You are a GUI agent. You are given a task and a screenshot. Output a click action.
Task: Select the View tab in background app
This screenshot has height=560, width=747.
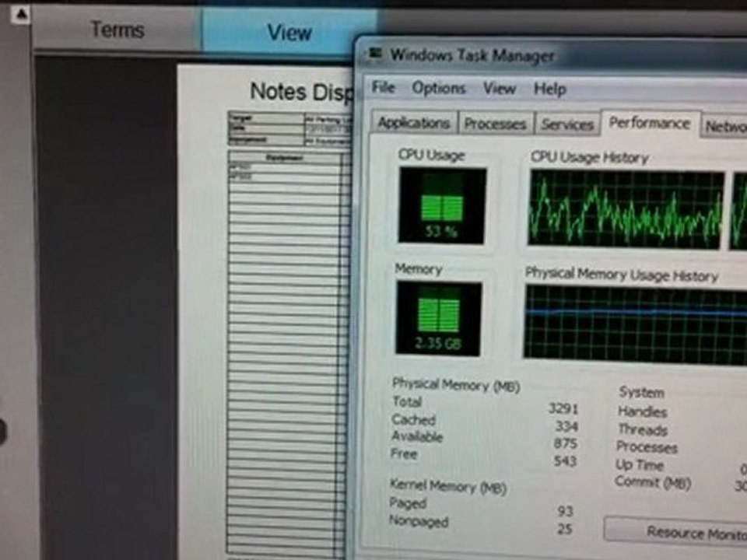pyautogui.click(x=289, y=31)
